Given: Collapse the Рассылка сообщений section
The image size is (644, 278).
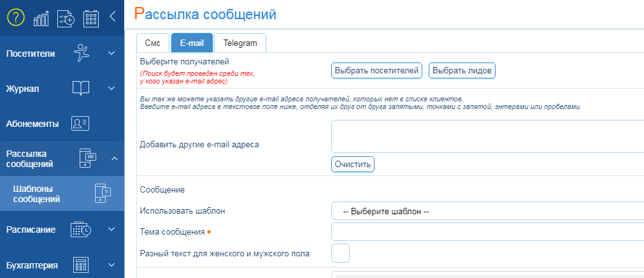Looking at the screenshot, I should (x=111, y=158).
